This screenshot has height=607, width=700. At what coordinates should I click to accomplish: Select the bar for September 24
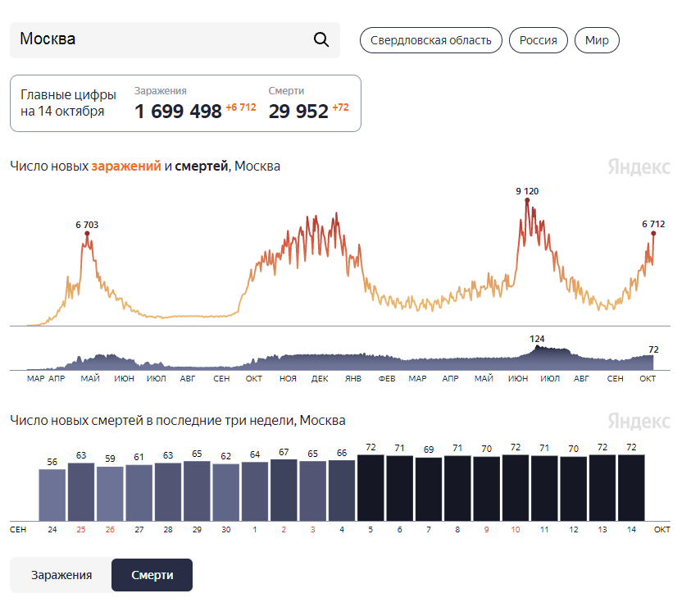pyautogui.click(x=52, y=495)
